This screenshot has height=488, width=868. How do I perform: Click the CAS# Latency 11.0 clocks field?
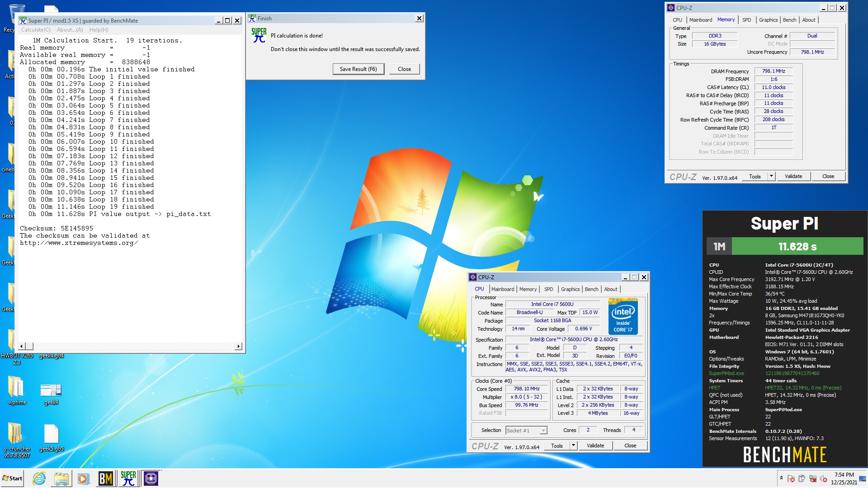(774, 88)
